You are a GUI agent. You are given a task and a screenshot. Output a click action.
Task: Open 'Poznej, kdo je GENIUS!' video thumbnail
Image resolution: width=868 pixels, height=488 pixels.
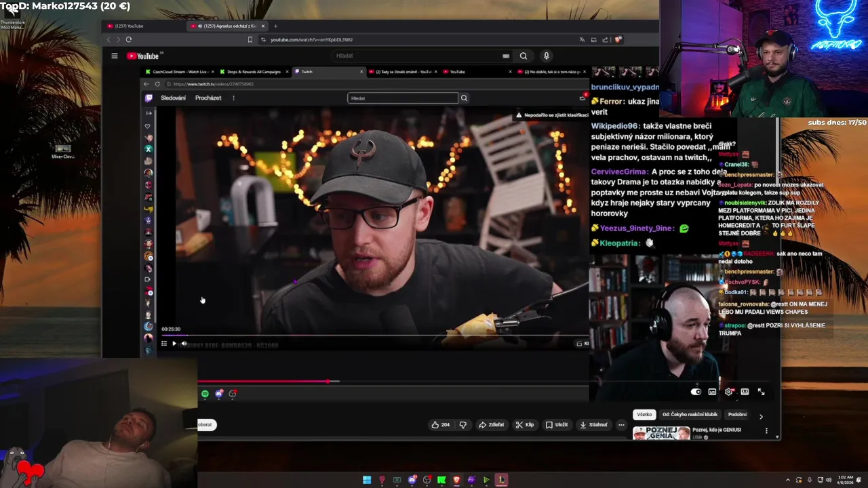661,432
